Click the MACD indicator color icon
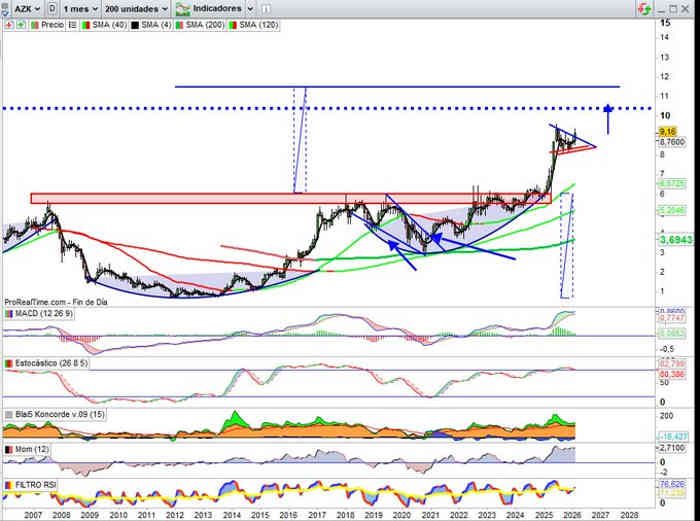This screenshot has height=521, width=700. 9,314
